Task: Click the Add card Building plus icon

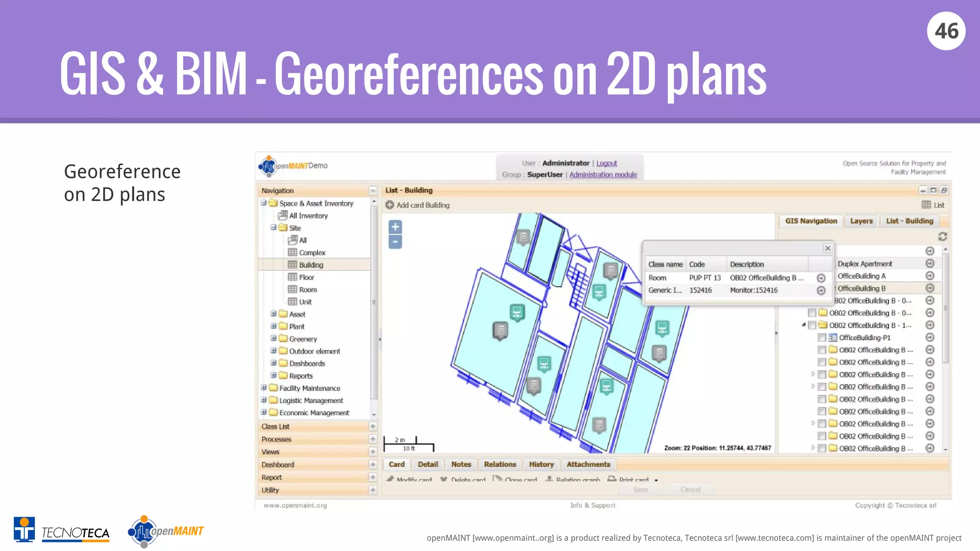Action: coord(390,205)
